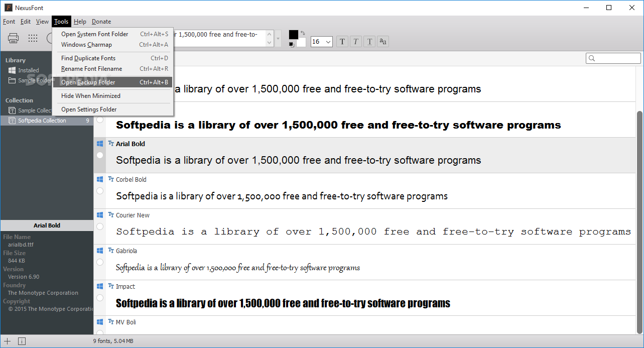Select Softpedia Collection in sidebar
This screenshot has width=644, height=348.
click(x=47, y=121)
